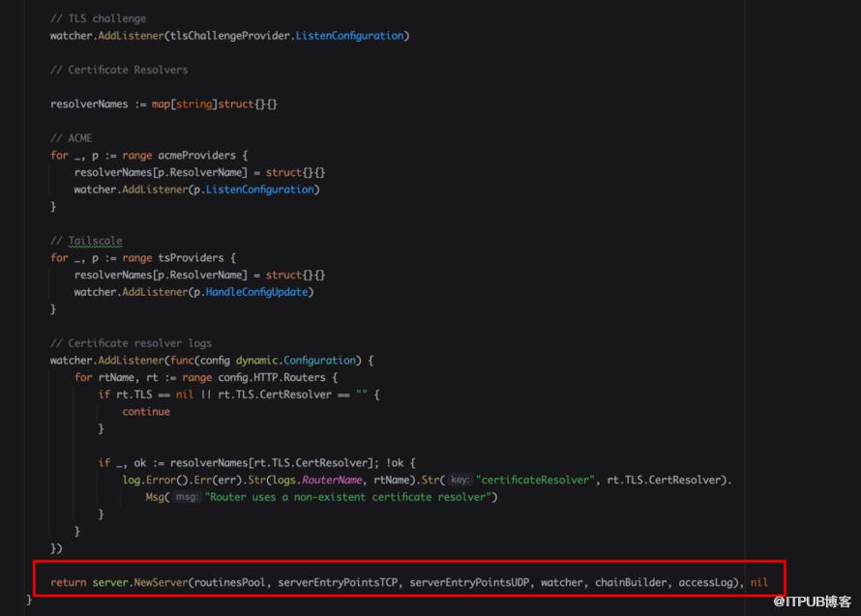
Task: Click 'rt.TLS == nil' condition
Action: coord(155,395)
